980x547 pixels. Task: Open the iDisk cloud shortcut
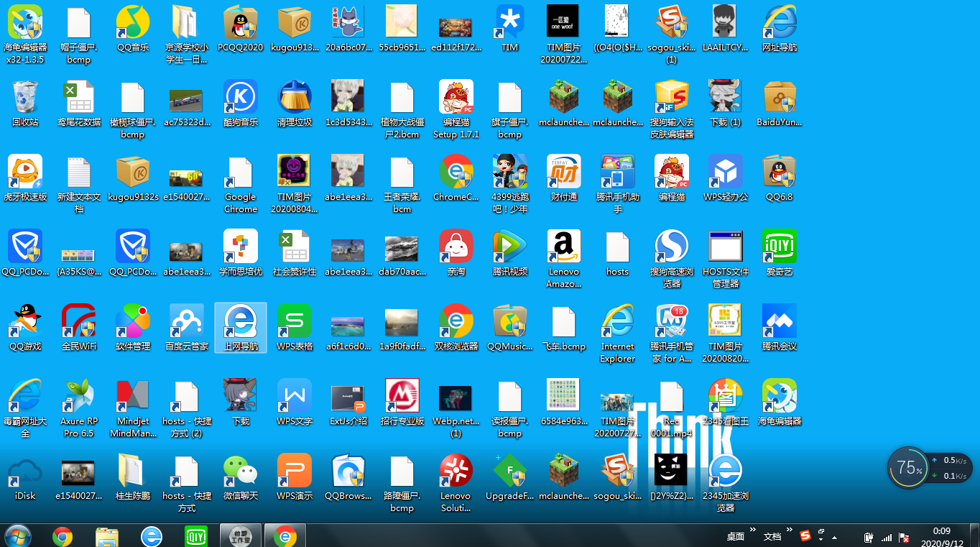(x=25, y=477)
